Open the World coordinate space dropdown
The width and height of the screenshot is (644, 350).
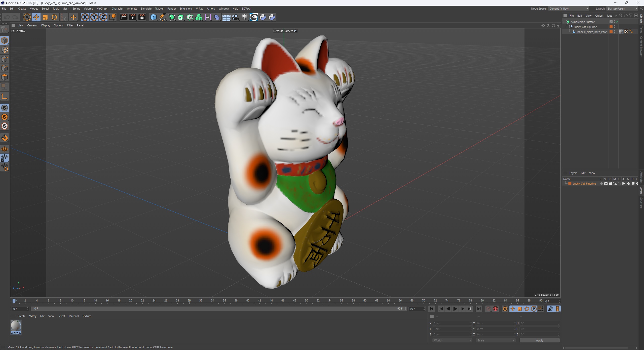pyautogui.click(x=452, y=340)
